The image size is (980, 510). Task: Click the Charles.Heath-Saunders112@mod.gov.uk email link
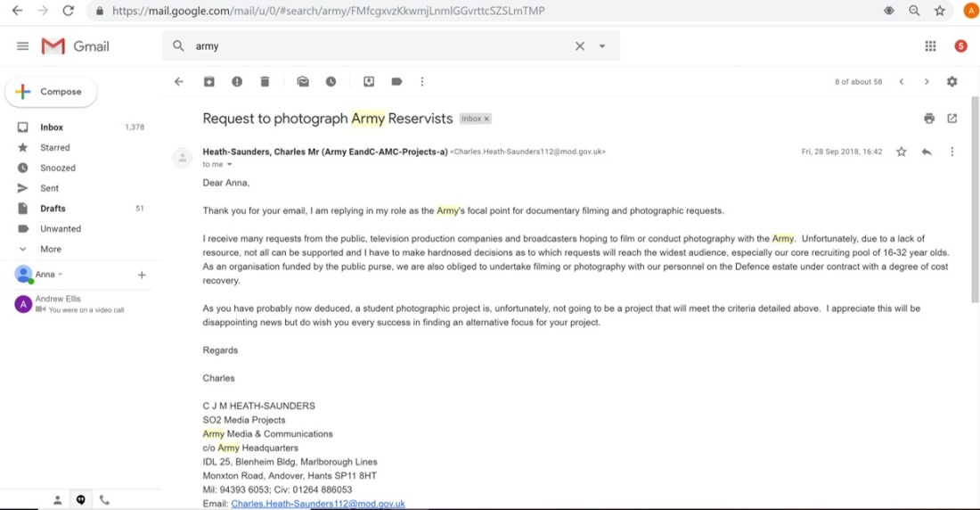(318, 504)
